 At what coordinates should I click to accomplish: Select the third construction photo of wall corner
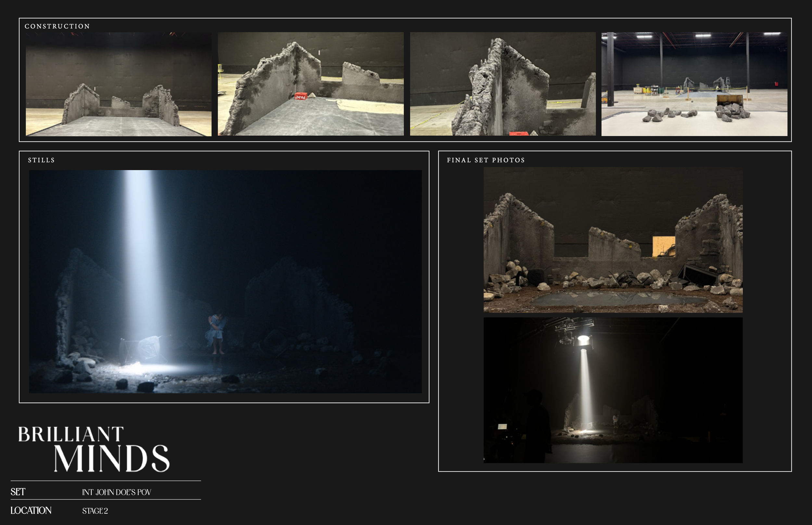click(503, 84)
